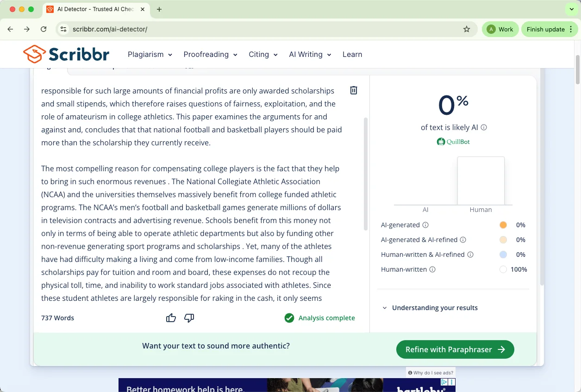
Task: Click the Refine with Paraphraser button
Action: [455, 349]
